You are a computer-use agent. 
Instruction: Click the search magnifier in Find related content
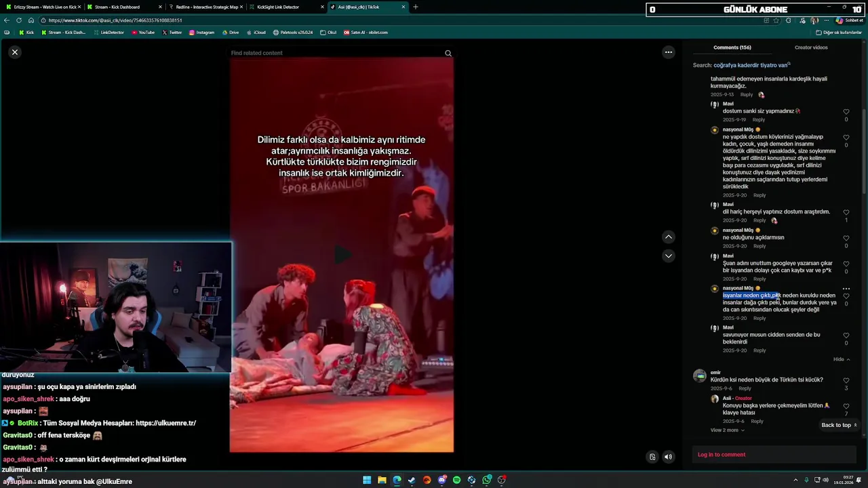[x=448, y=53]
